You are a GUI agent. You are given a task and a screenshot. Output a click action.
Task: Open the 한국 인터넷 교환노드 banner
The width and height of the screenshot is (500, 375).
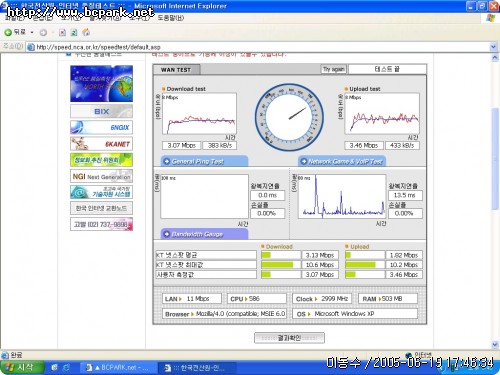(101, 208)
